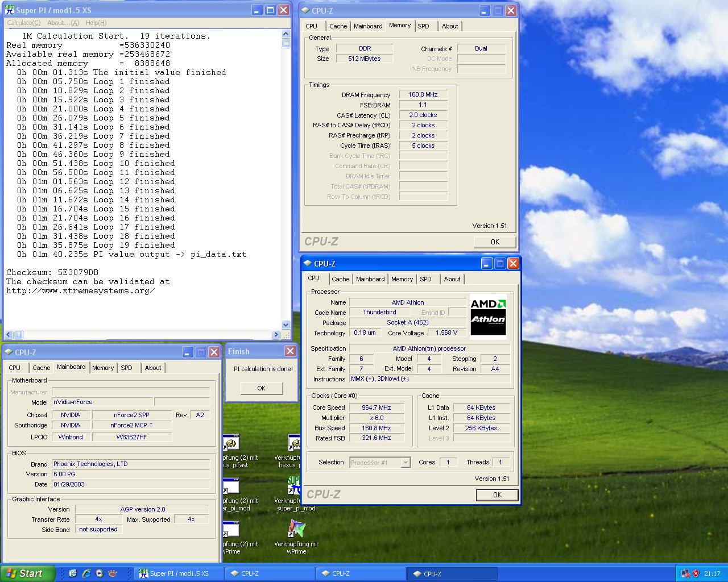In the CPU-Z window showing Memory, open the About tab

tap(450, 26)
